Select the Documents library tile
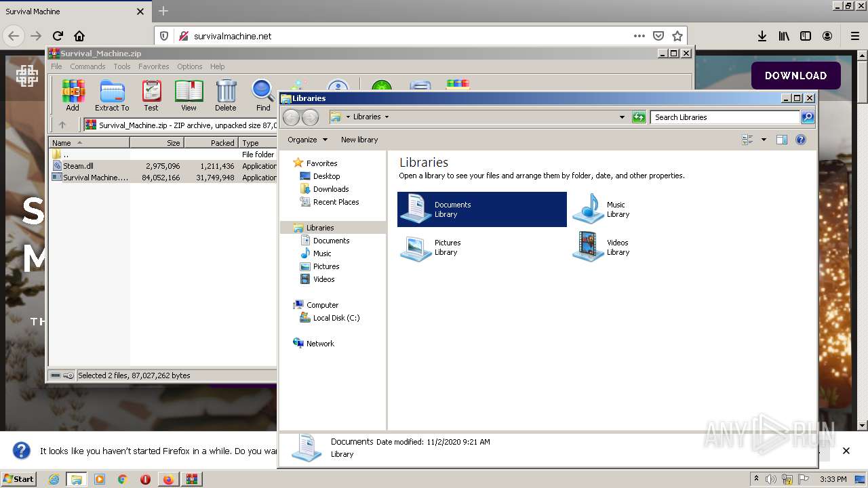 click(481, 209)
